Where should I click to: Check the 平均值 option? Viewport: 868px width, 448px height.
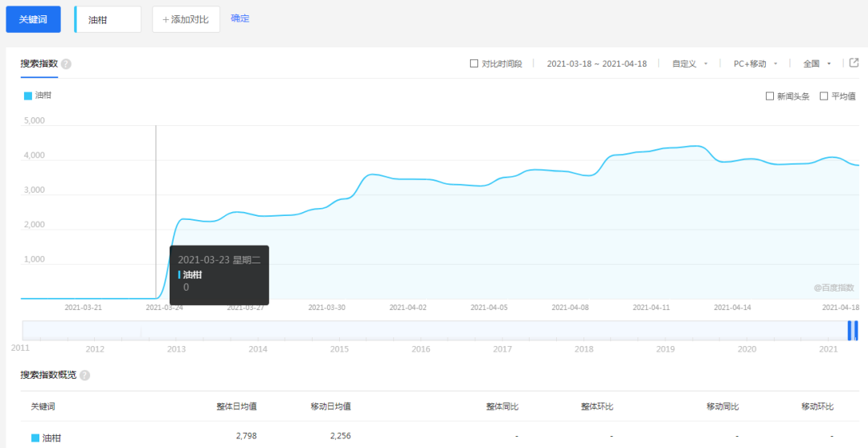click(824, 96)
